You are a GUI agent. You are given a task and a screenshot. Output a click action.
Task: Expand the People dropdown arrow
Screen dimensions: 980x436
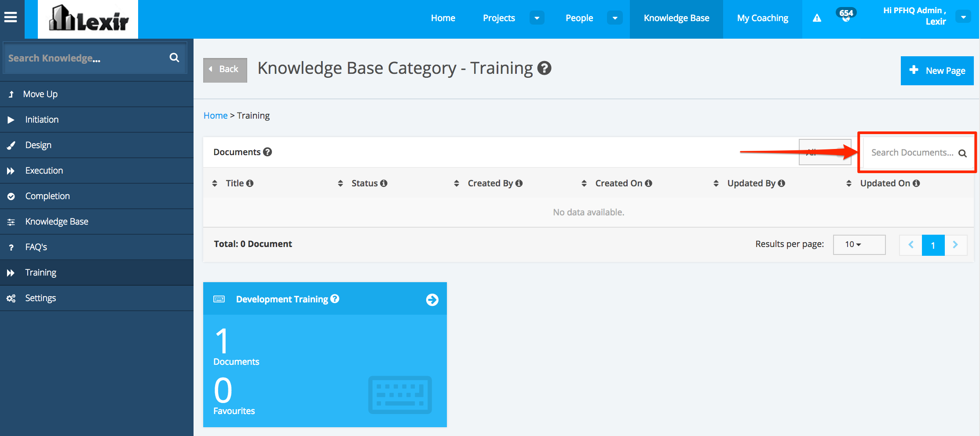point(615,18)
